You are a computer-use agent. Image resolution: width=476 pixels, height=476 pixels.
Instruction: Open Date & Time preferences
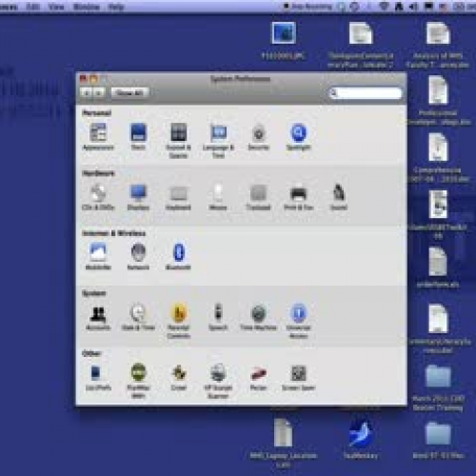point(138,317)
